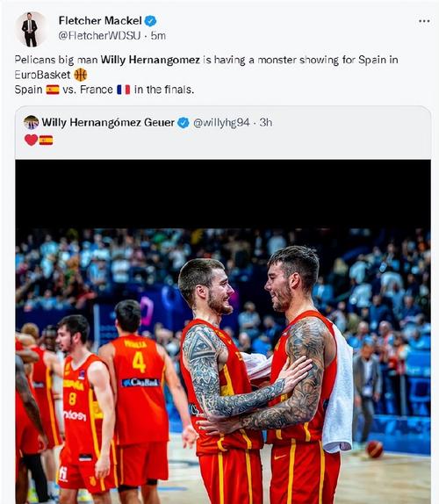Open the @willyhg94 handle
Screen dimensions: 439x504
coord(221,122)
